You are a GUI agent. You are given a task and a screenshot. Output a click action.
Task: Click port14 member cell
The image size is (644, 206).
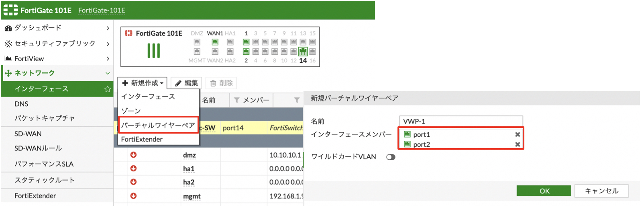tap(233, 128)
